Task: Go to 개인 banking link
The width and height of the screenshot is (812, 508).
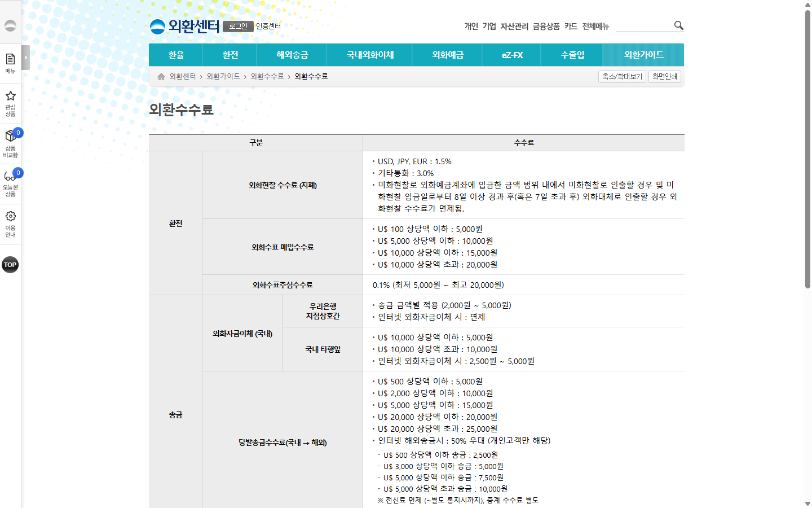Action: 471,27
